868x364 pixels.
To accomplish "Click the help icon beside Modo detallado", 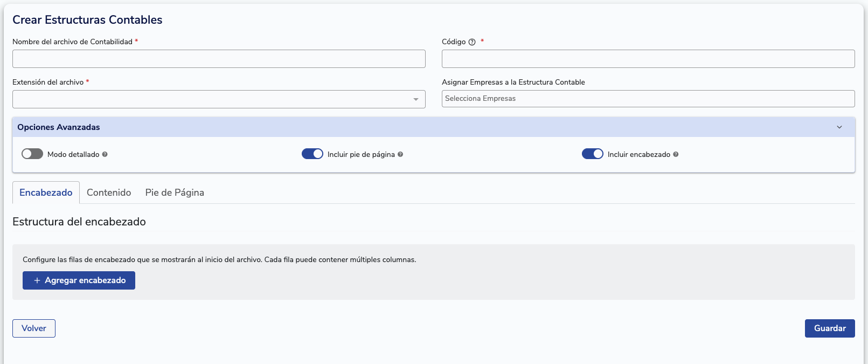I will 106,154.
